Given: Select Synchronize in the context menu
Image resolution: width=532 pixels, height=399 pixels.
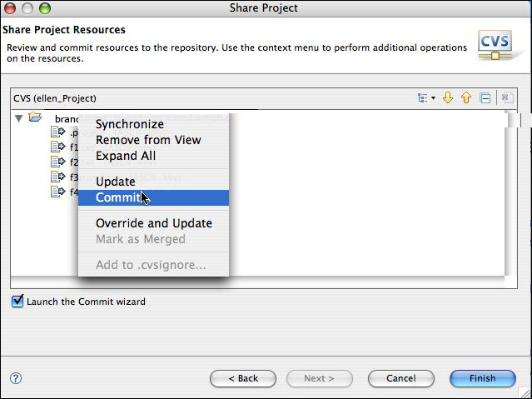Looking at the screenshot, I should click(x=129, y=124).
